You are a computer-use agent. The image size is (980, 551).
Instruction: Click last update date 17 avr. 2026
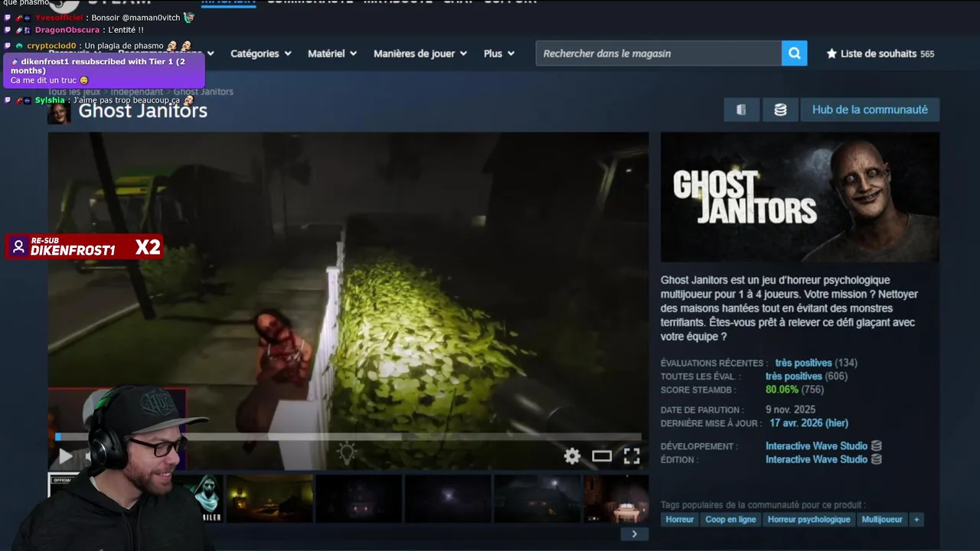(x=808, y=423)
